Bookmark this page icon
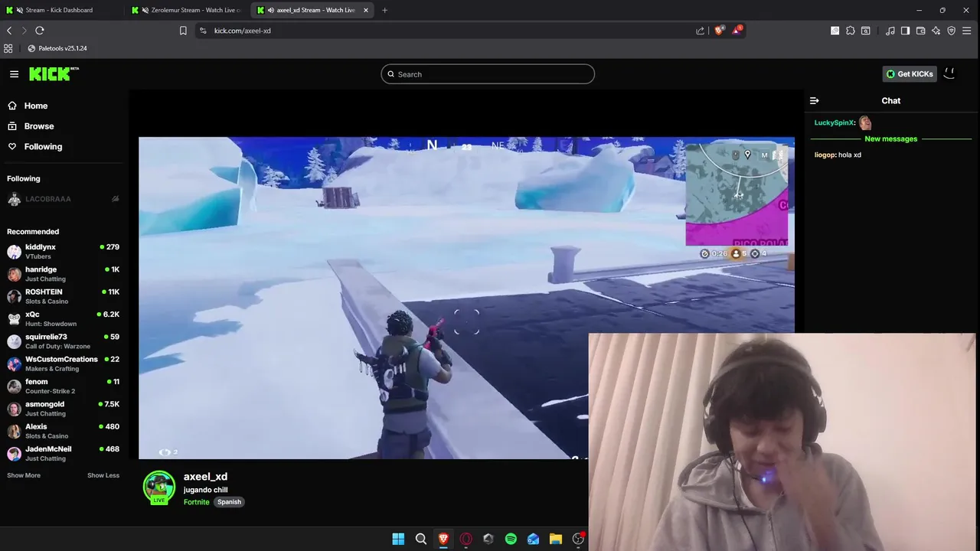Image resolution: width=980 pixels, height=551 pixels. (183, 31)
